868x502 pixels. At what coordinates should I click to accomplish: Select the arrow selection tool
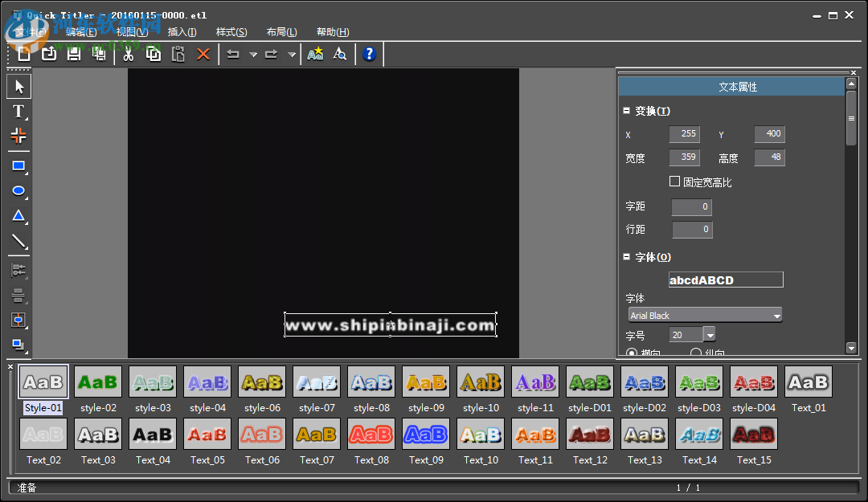tap(18, 87)
